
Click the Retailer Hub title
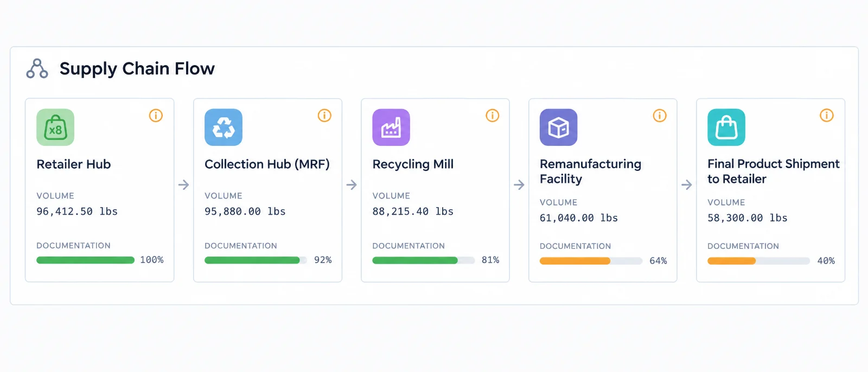coord(74,164)
